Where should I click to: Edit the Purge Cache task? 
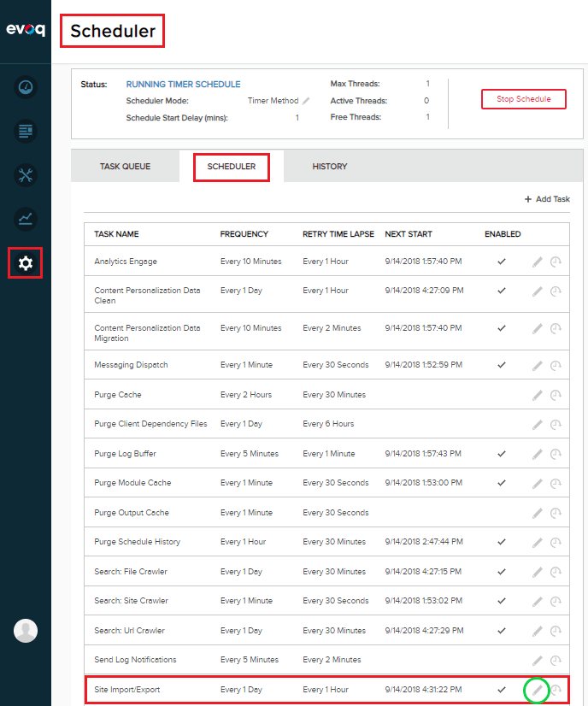pyautogui.click(x=537, y=395)
